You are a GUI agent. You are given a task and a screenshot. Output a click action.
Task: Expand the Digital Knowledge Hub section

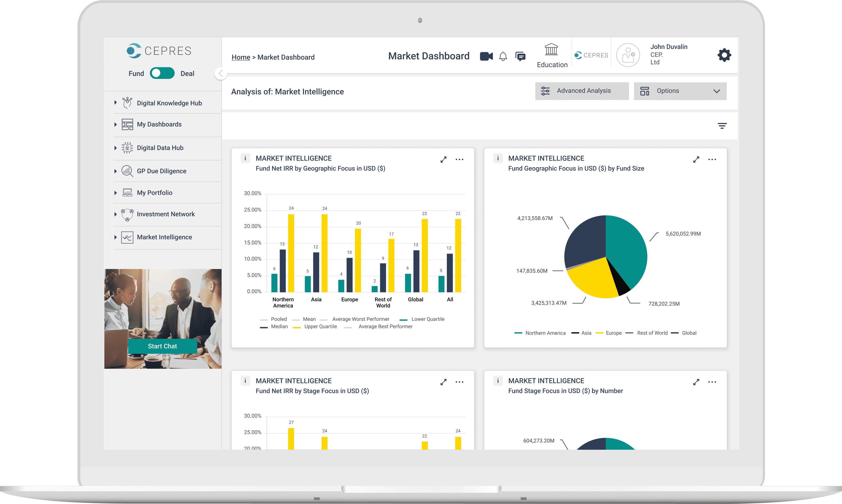click(169, 103)
